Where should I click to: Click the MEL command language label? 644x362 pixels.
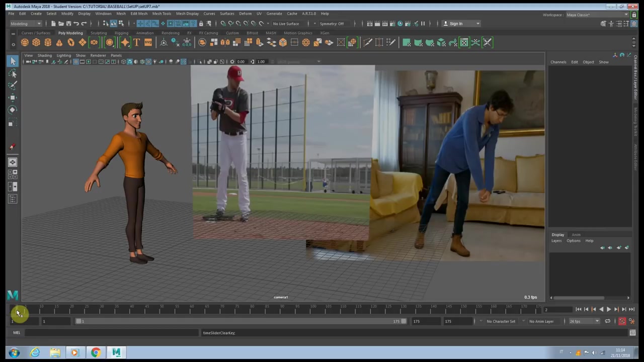coord(17,333)
